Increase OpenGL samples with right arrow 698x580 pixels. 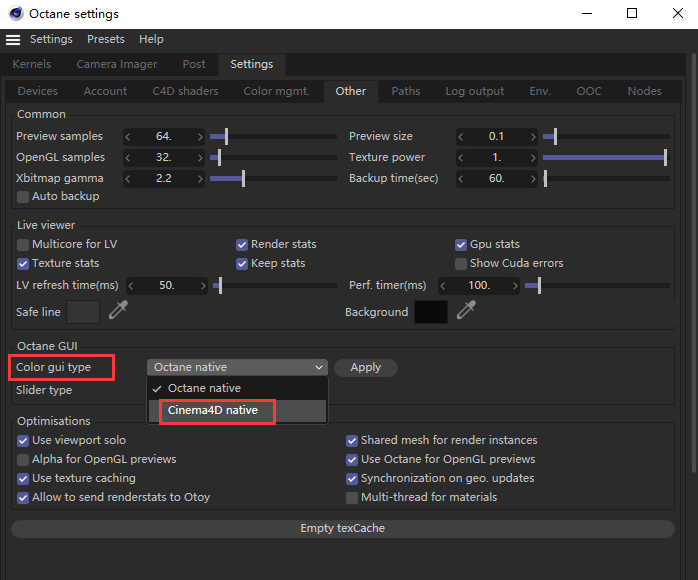pos(200,157)
